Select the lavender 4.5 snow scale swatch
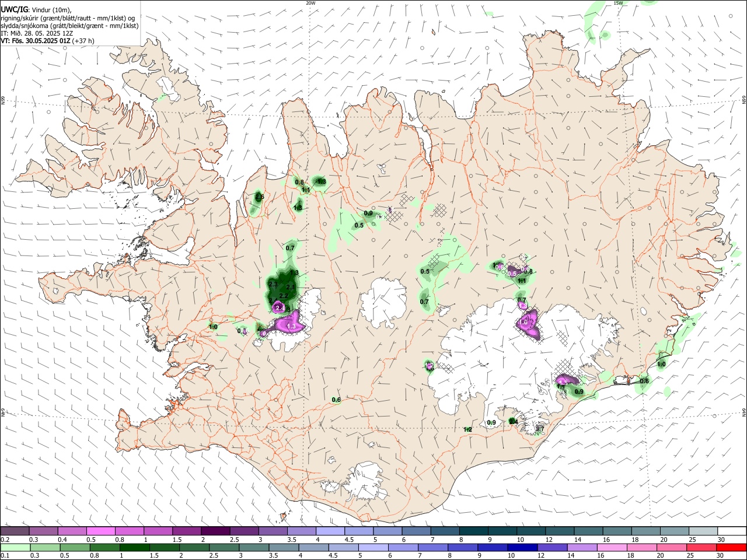Image resolution: width=747 pixels, height=560 pixels. click(358, 531)
